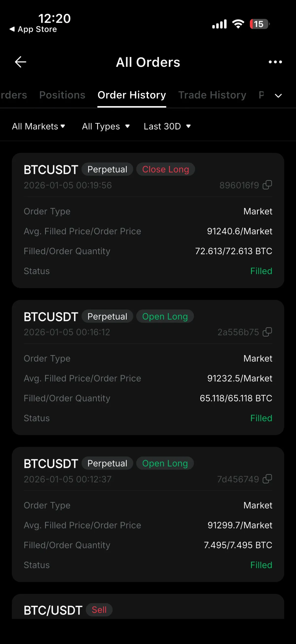Open the three-dot more options menu
Image resolution: width=296 pixels, height=644 pixels.
[275, 62]
